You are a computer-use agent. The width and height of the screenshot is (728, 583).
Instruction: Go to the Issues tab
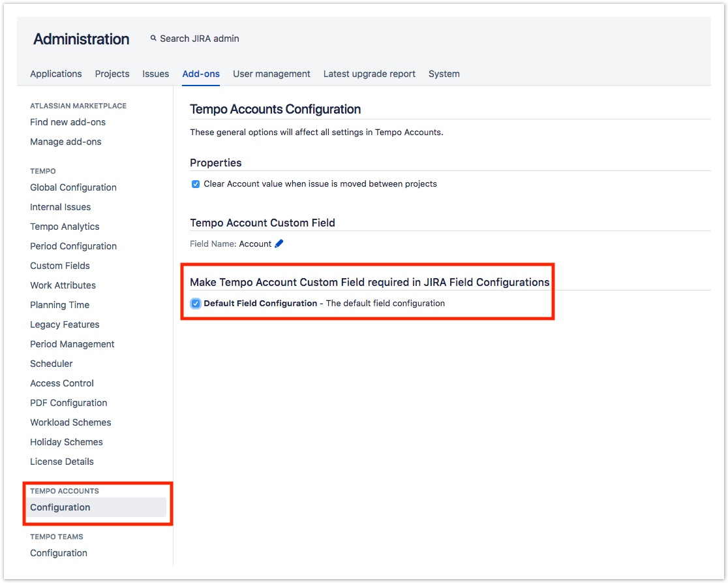pos(156,74)
